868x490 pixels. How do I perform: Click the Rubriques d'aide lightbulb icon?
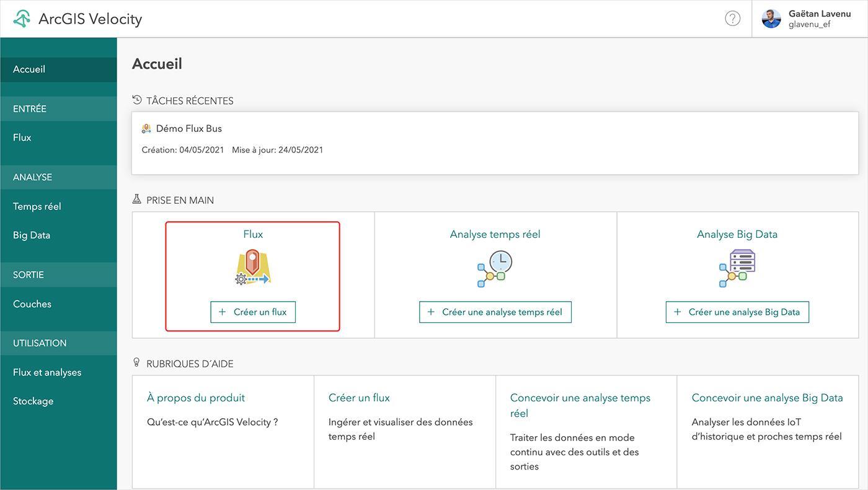click(137, 362)
